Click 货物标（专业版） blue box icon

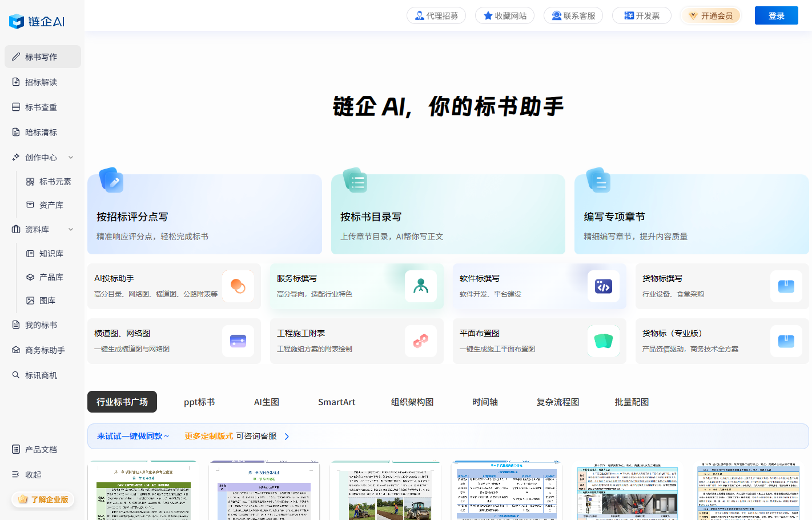(x=786, y=341)
